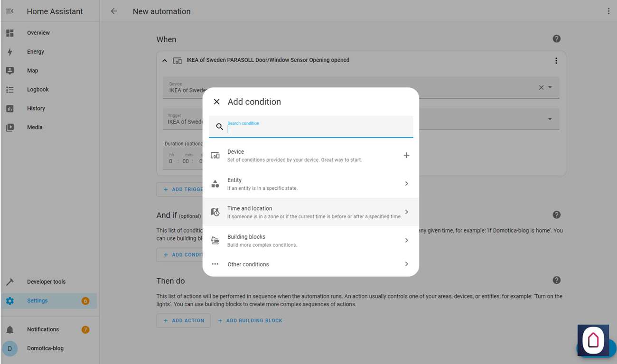Clear the selected Device field
617x364 pixels.
tap(541, 88)
